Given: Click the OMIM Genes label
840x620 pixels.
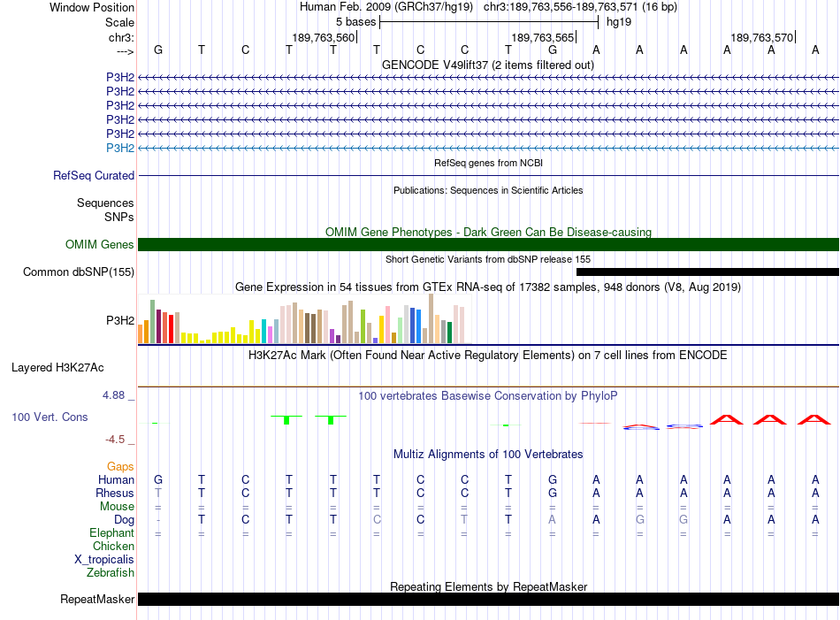Looking at the screenshot, I should [x=99, y=244].
